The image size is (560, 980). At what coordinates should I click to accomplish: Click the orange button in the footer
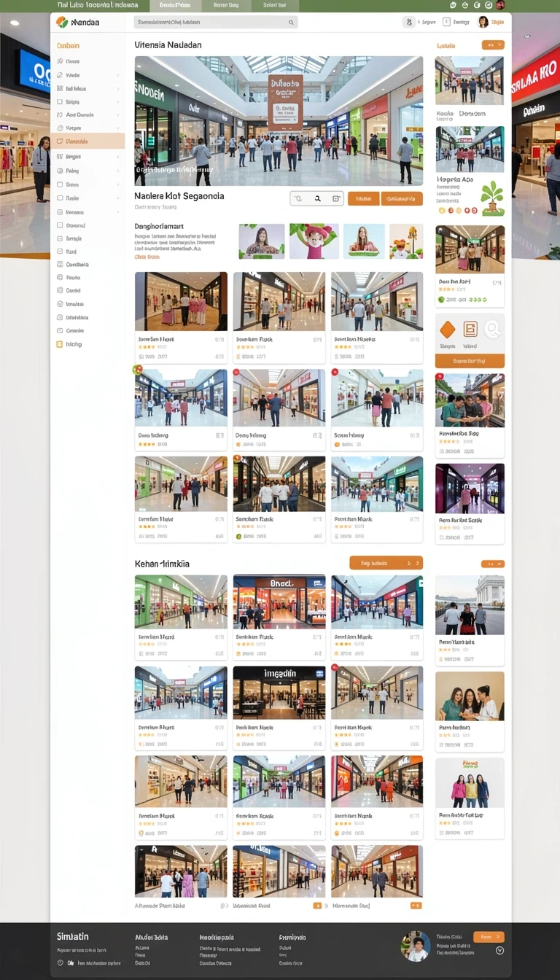(488, 937)
